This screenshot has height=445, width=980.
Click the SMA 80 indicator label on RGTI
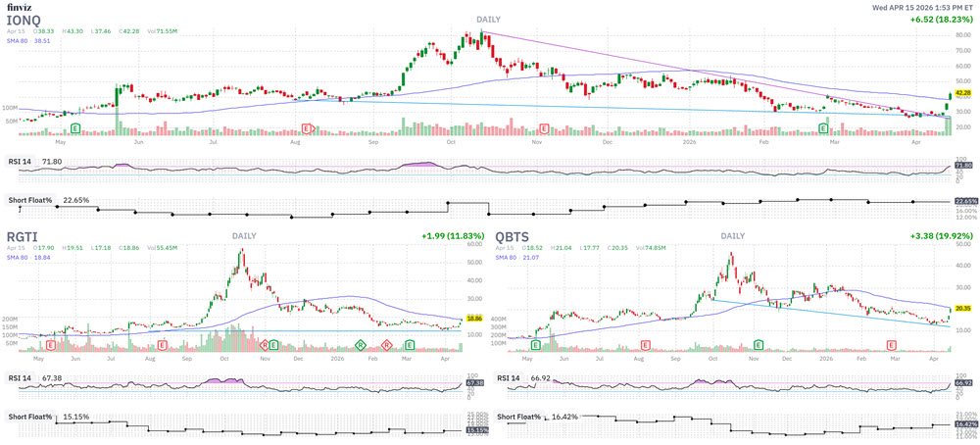point(21,258)
